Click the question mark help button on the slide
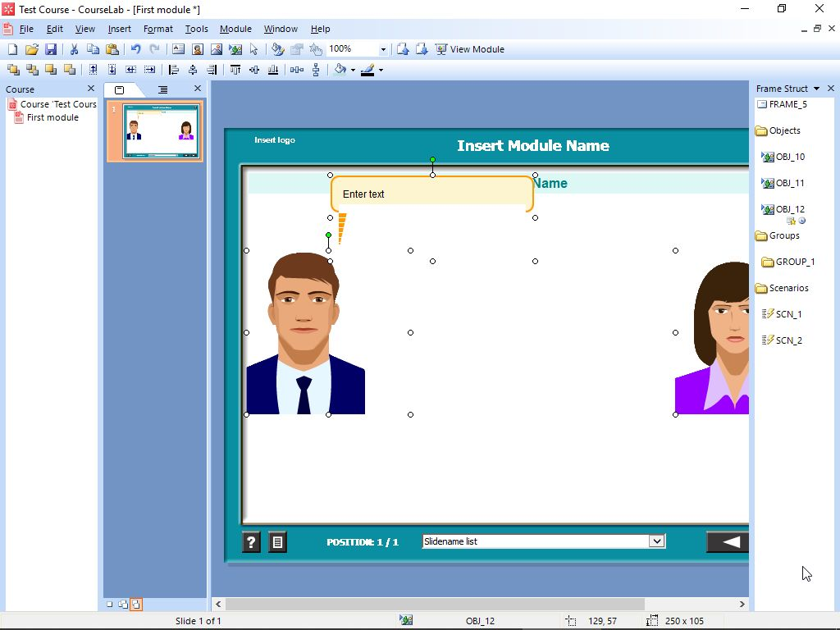Viewport: 840px width, 630px height. click(x=251, y=541)
